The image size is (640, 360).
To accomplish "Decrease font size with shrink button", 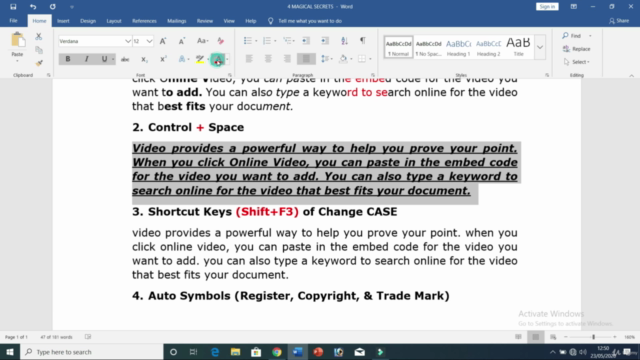I will pos(182,41).
